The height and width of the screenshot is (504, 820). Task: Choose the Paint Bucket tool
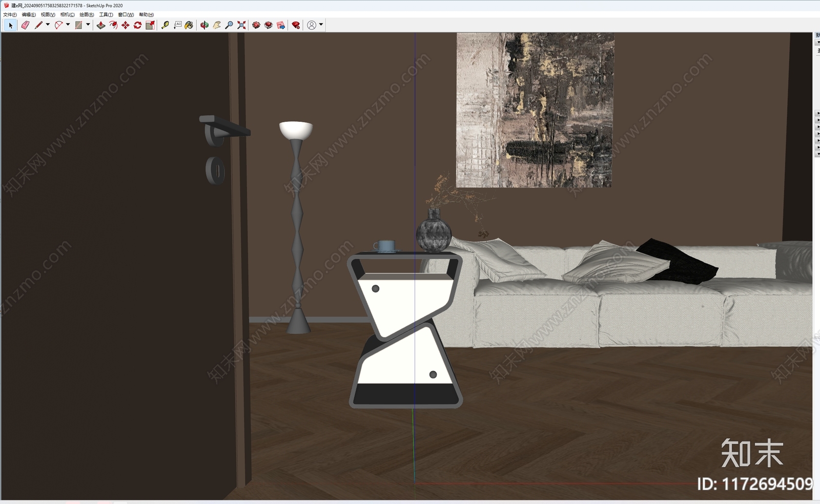coord(189,25)
